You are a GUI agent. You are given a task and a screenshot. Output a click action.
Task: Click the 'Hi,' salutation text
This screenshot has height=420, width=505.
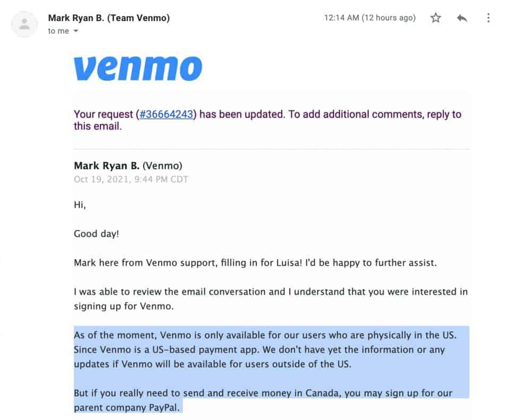point(80,205)
